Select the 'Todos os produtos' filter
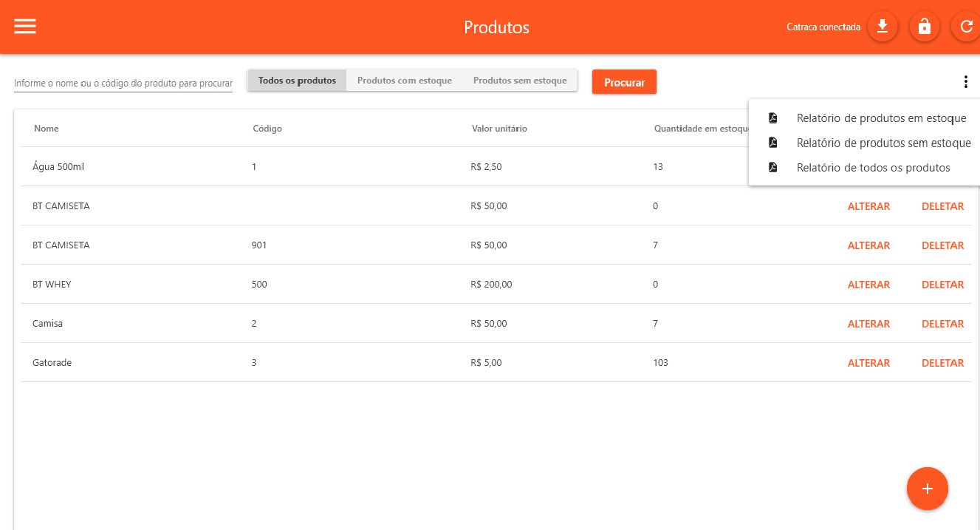 (297, 81)
